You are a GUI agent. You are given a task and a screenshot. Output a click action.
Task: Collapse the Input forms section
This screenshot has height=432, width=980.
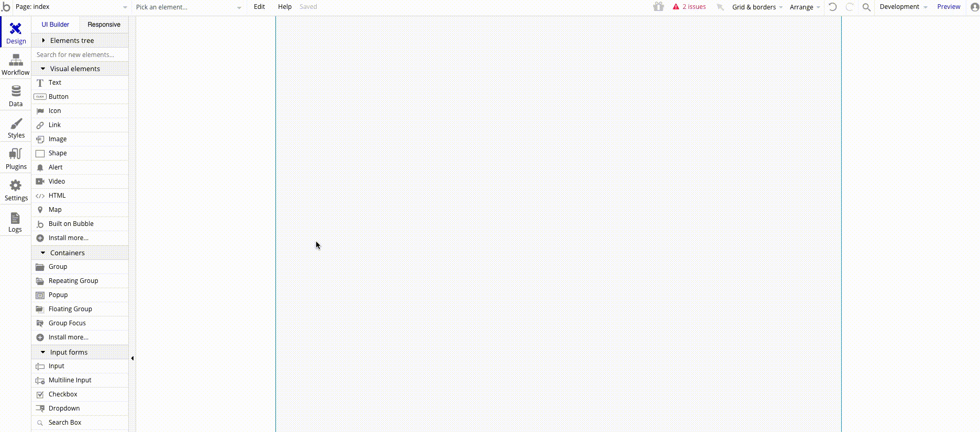click(x=80, y=352)
